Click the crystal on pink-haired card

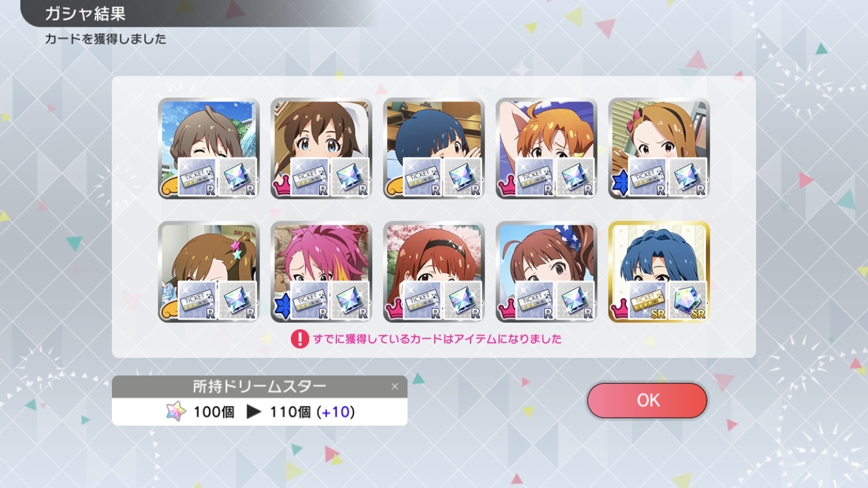351,301
